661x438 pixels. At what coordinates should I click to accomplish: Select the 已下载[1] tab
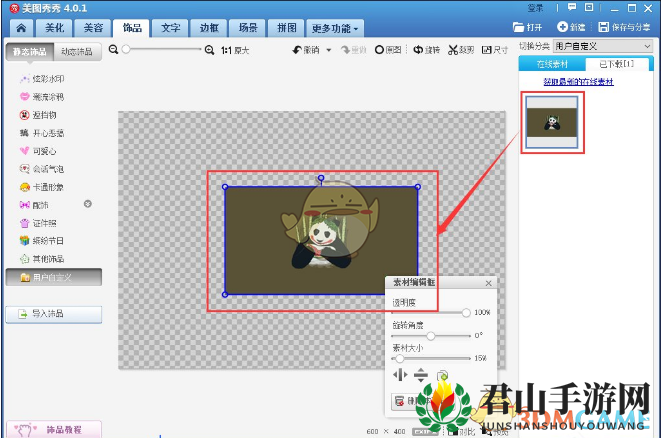coord(617,64)
